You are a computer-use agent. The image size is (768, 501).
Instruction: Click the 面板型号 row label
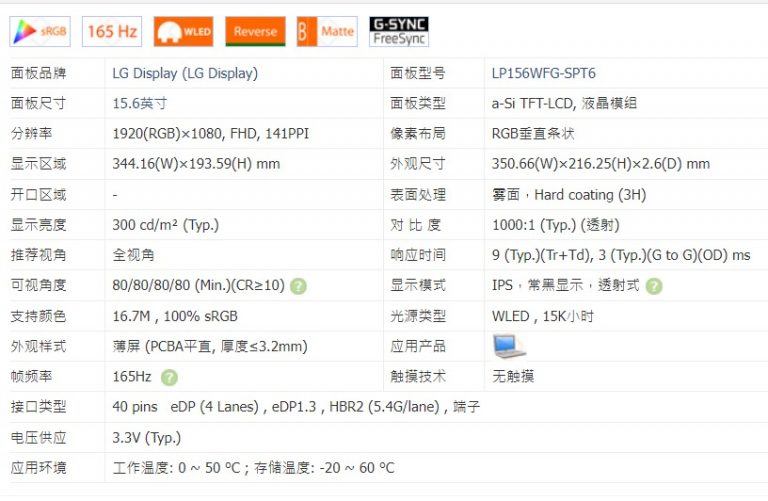[418, 73]
